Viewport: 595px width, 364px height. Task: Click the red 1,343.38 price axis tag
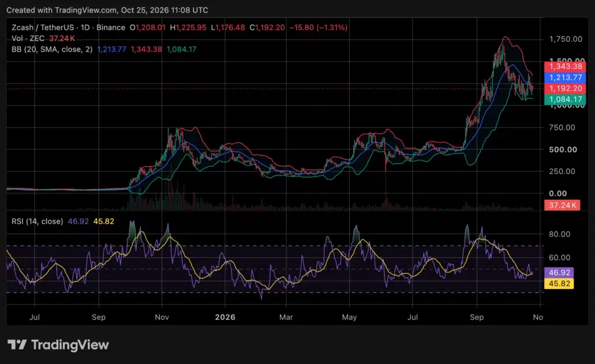click(x=565, y=66)
